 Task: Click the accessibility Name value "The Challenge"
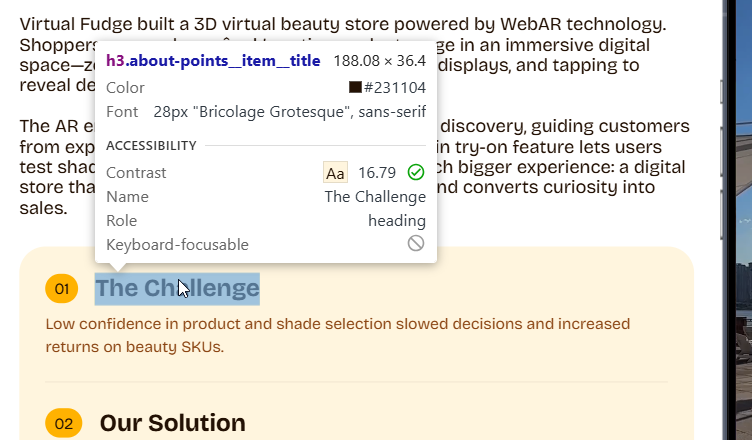[x=375, y=197]
